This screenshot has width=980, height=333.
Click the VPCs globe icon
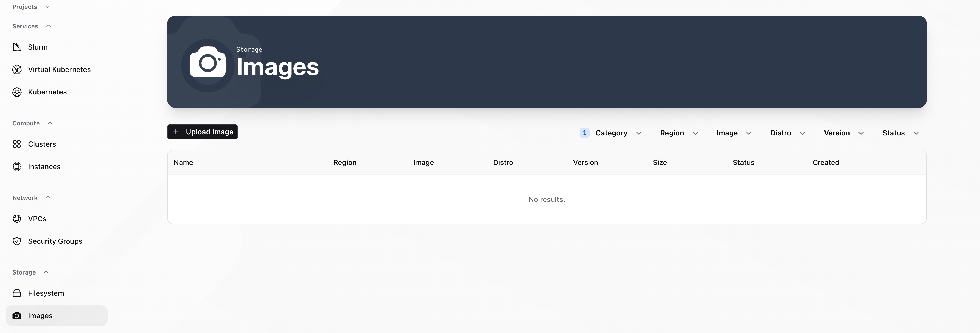tap(17, 219)
